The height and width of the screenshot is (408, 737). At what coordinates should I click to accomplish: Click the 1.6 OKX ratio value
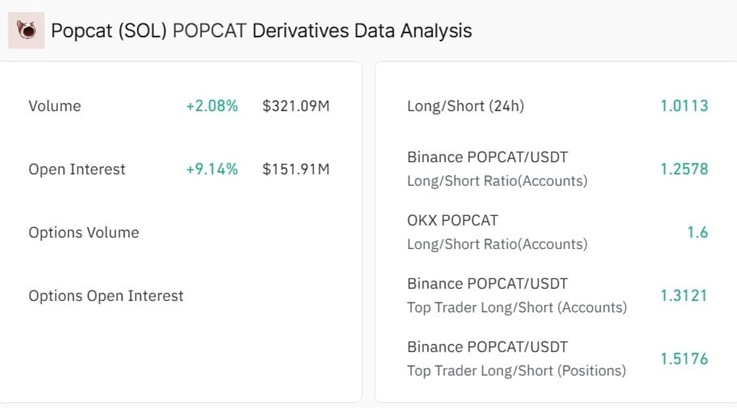pyautogui.click(x=698, y=232)
